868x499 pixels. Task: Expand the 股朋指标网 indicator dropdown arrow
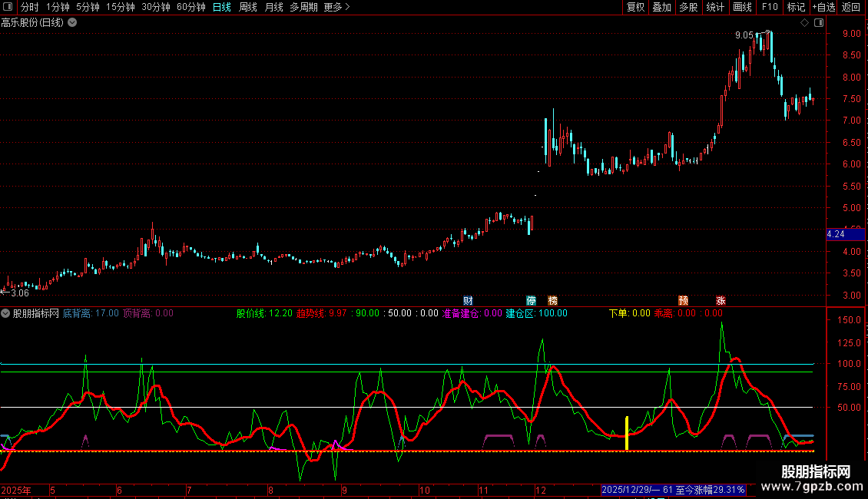(6, 313)
